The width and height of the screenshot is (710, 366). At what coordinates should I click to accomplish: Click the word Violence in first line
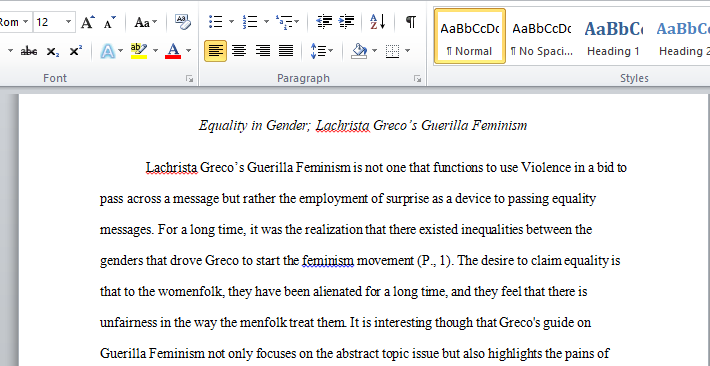[546, 168]
